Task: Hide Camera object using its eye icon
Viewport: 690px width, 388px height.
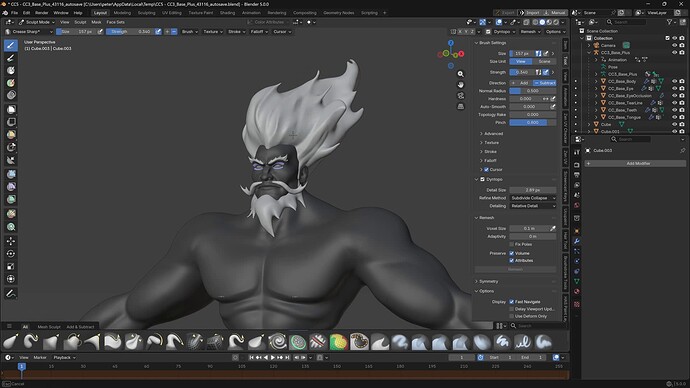Action: [675, 45]
